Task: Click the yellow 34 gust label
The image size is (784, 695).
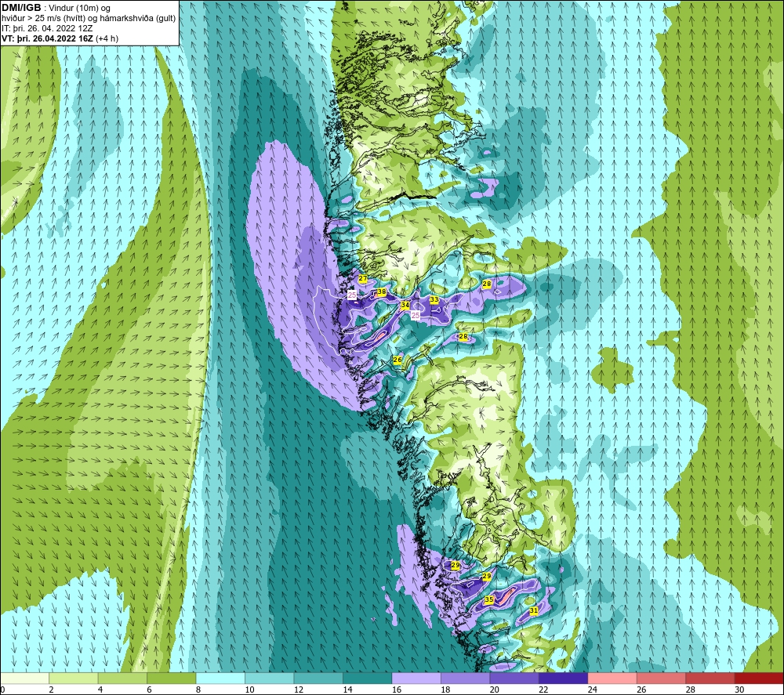Action: pyautogui.click(x=405, y=305)
